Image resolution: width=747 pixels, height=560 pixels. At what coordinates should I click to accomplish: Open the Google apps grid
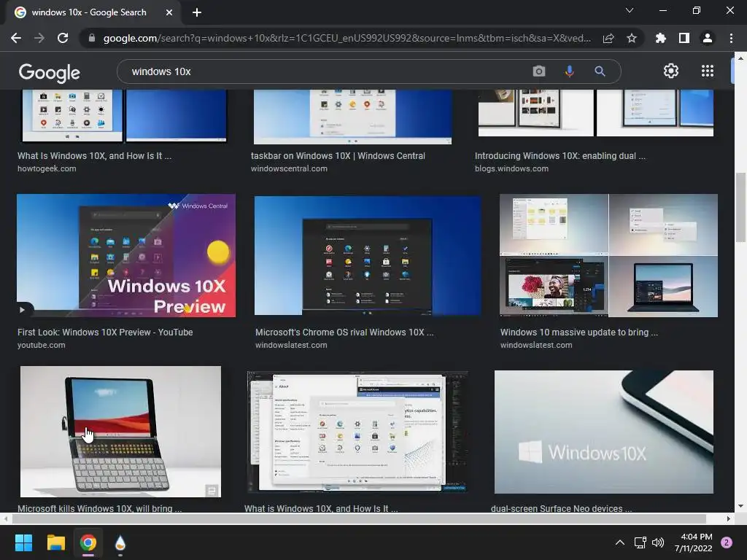(x=708, y=71)
